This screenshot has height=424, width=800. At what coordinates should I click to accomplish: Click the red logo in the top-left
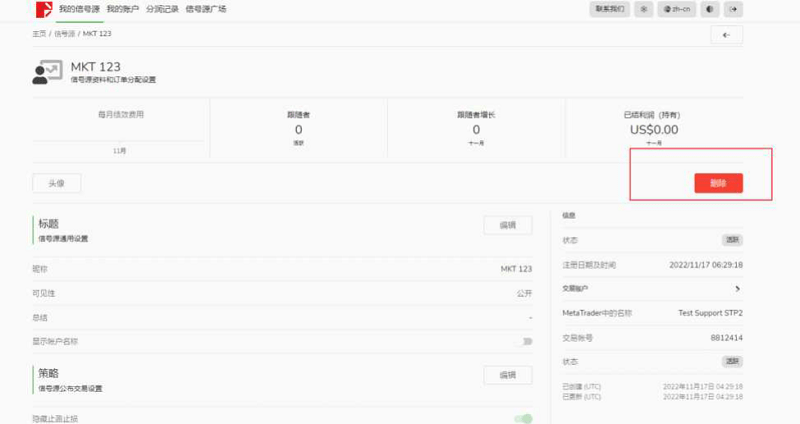click(44, 10)
